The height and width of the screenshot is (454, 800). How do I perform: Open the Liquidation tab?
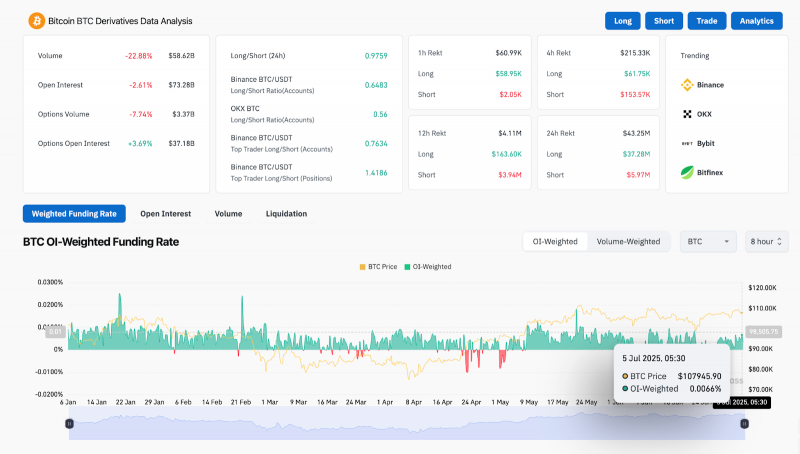click(286, 214)
